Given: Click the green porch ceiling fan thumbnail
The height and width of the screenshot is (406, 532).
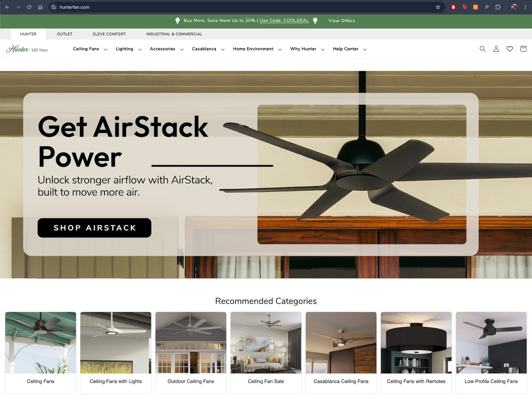Looking at the screenshot, I should (41, 343).
